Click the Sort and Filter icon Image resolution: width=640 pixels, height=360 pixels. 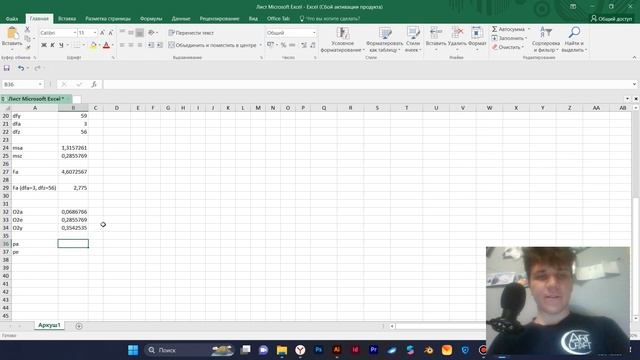pyautogui.click(x=546, y=32)
